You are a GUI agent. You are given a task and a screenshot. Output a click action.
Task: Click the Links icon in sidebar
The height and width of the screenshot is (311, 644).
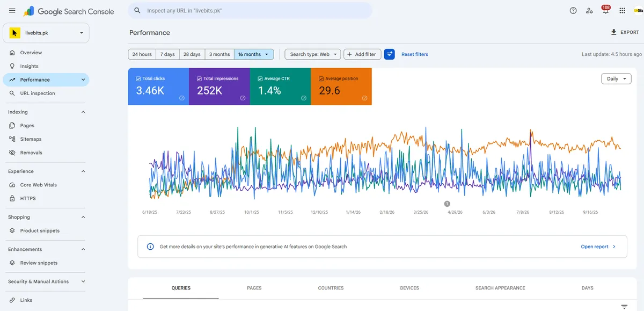[12, 300]
